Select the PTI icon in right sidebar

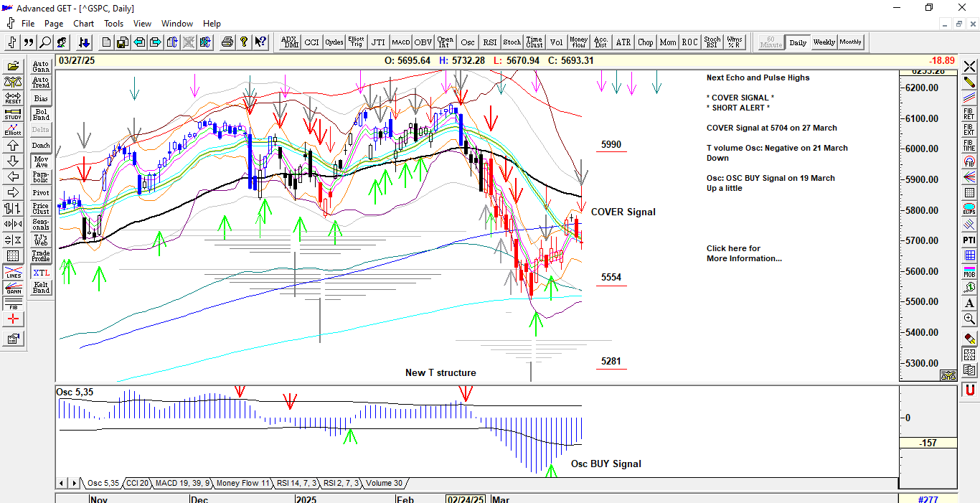[969, 240]
